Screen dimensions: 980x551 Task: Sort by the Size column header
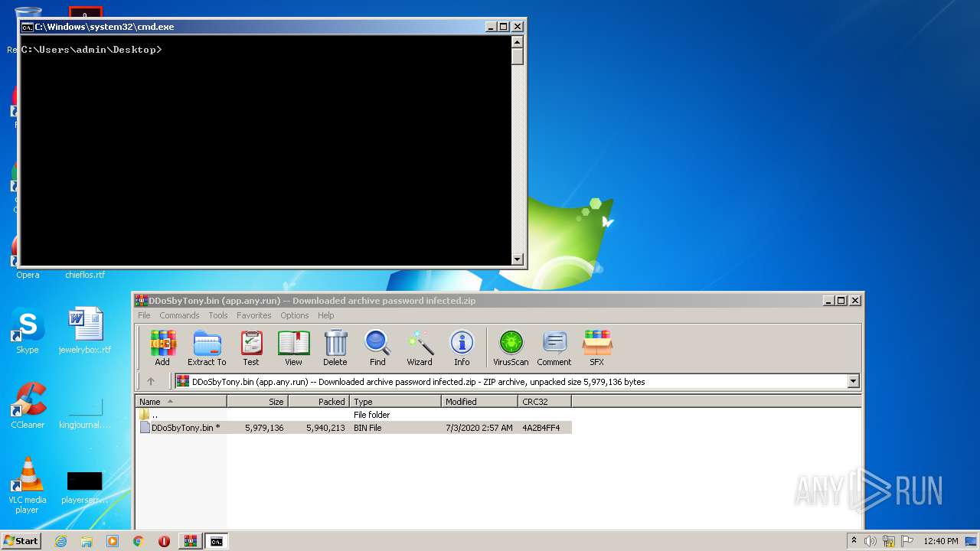[x=257, y=401]
